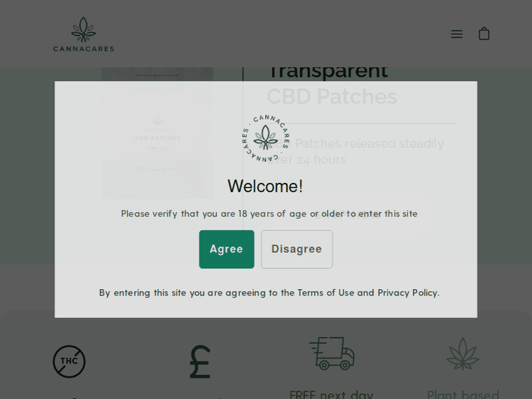Click the faded CBD Patches title
Image resolution: width=532 pixels, height=399 pixels.
[332, 96]
